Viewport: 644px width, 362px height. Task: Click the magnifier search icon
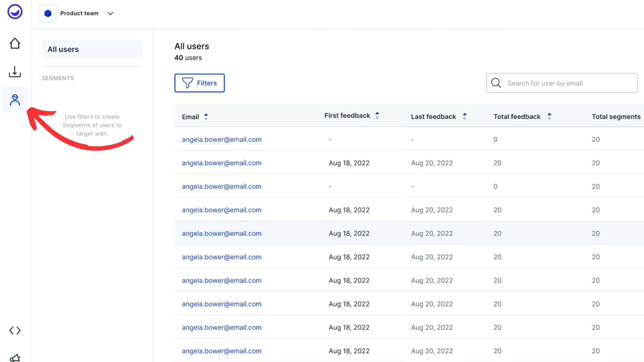496,83
